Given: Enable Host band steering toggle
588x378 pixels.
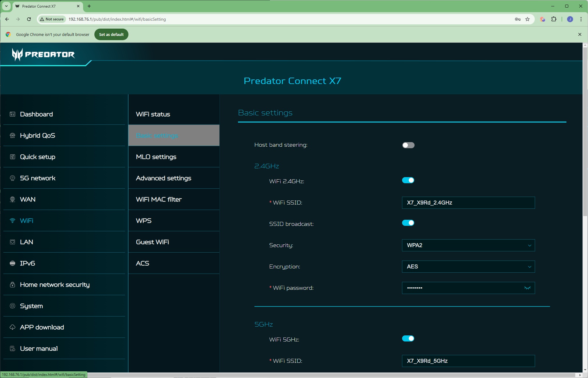Looking at the screenshot, I should (x=408, y=145).
